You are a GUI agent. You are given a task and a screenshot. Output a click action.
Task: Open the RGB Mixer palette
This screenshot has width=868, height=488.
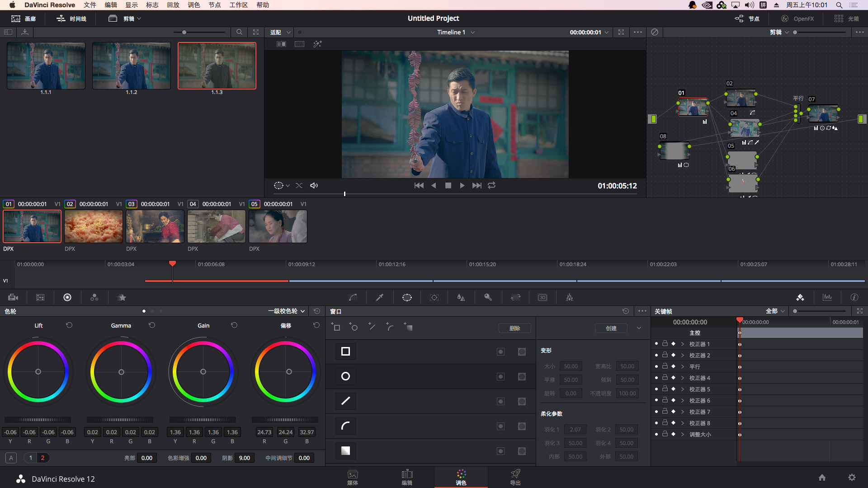coord(94,297)
